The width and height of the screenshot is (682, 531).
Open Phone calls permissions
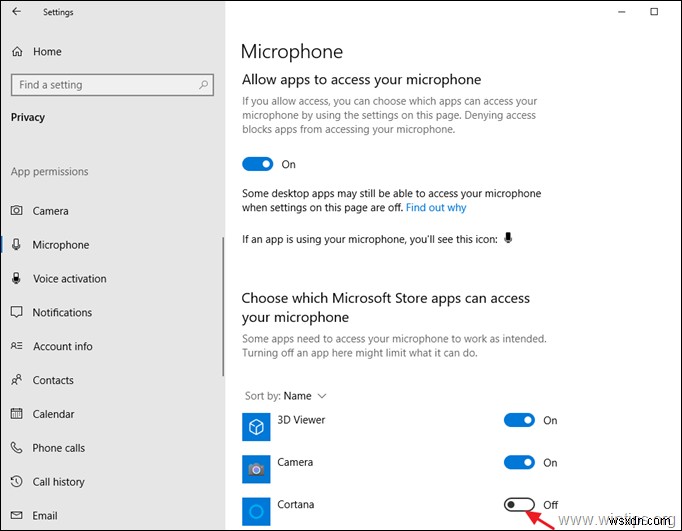(59, 448)
